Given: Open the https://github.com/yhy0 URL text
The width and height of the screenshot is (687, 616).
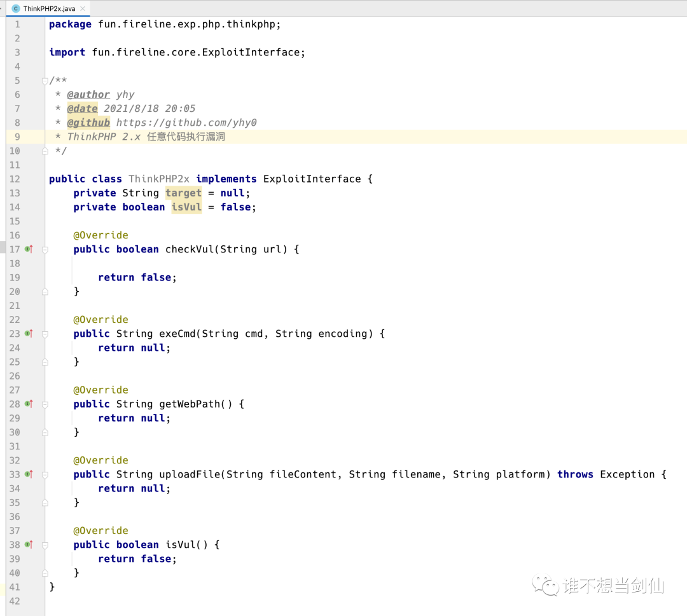Looking at the screenshot, I should (x=186, y=123).
